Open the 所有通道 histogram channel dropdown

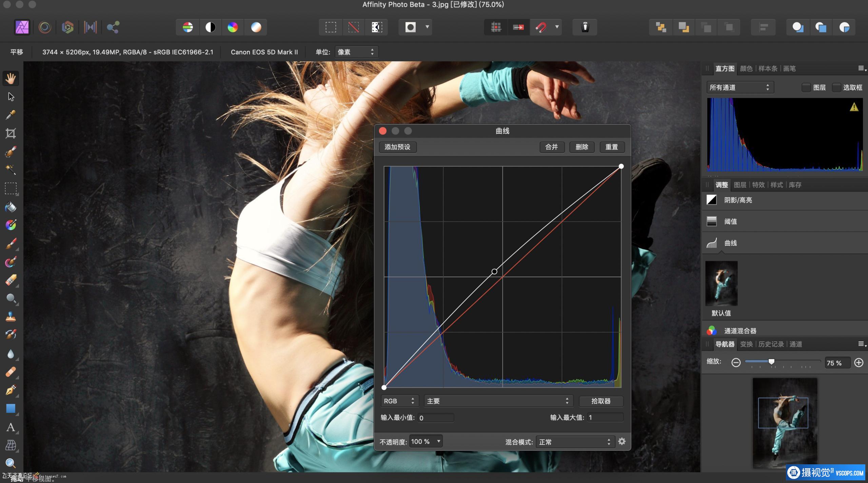739,87
